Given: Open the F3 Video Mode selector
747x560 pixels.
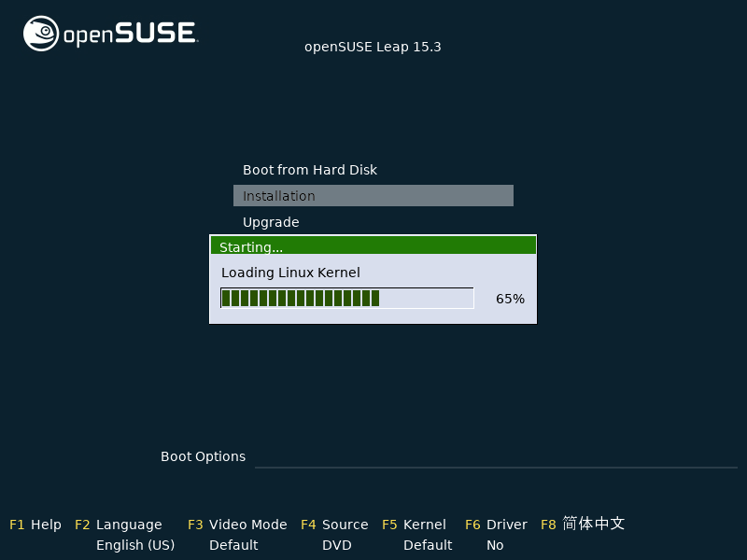Looking at the screenshot, I should point(237,525).
